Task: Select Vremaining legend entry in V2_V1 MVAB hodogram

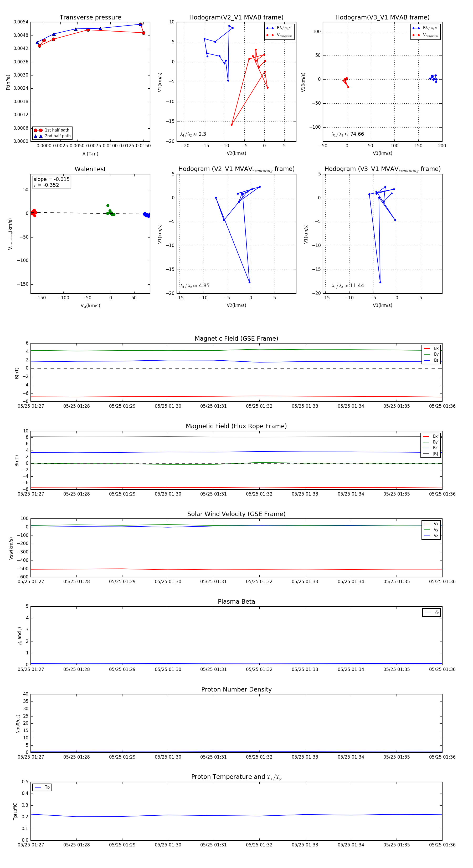Action: (279, 35)
